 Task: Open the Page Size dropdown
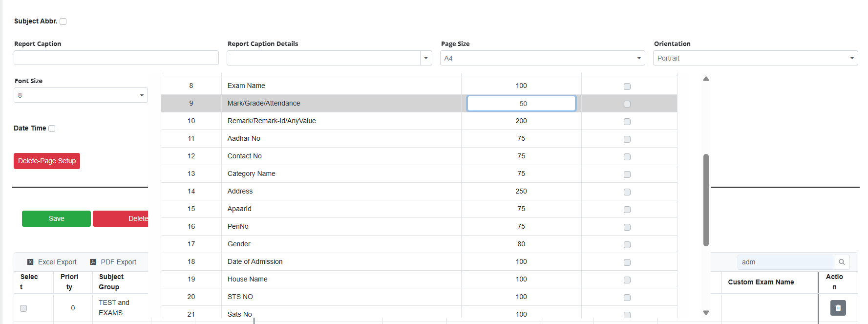(542, 58)
